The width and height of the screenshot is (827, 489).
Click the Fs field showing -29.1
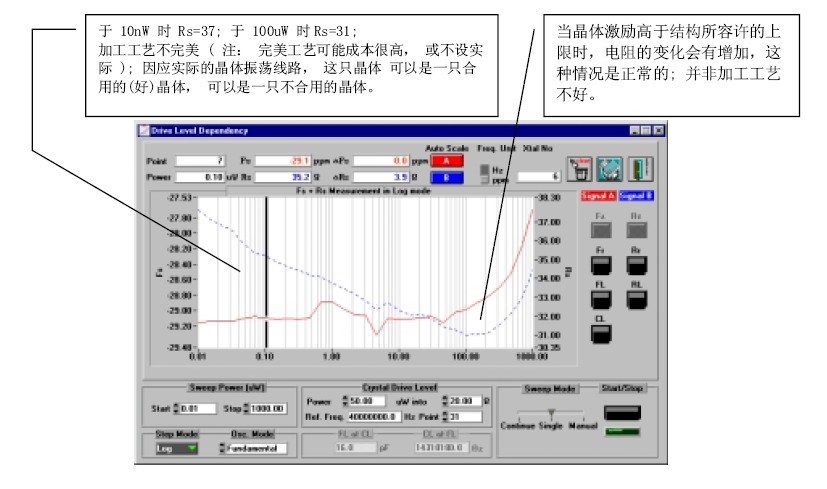click(x=283, y=161)
